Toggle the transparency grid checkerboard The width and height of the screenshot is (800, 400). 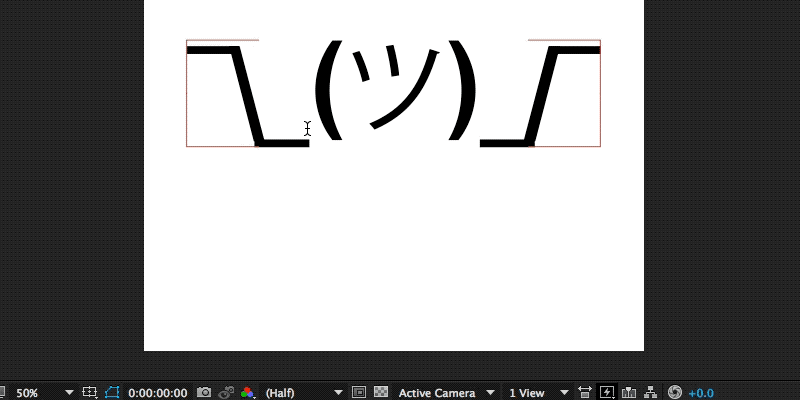(381, 392)
